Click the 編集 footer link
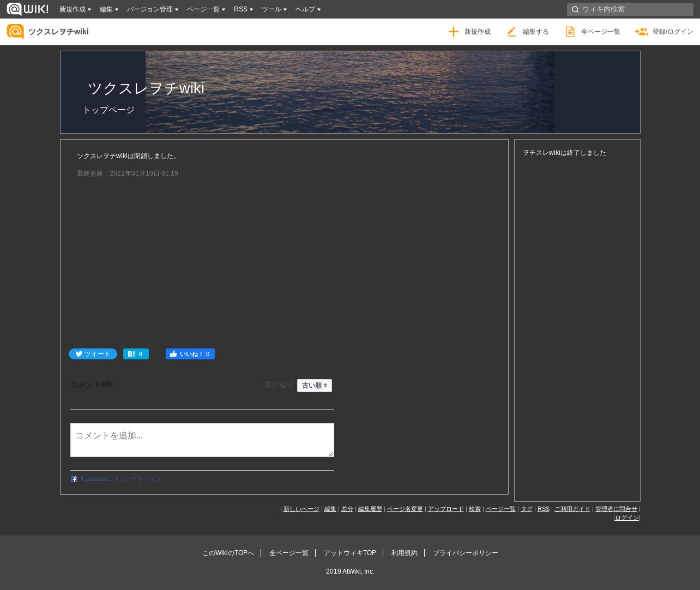The height and width of the screenshot is (590, 700). (x=330, y=509)
